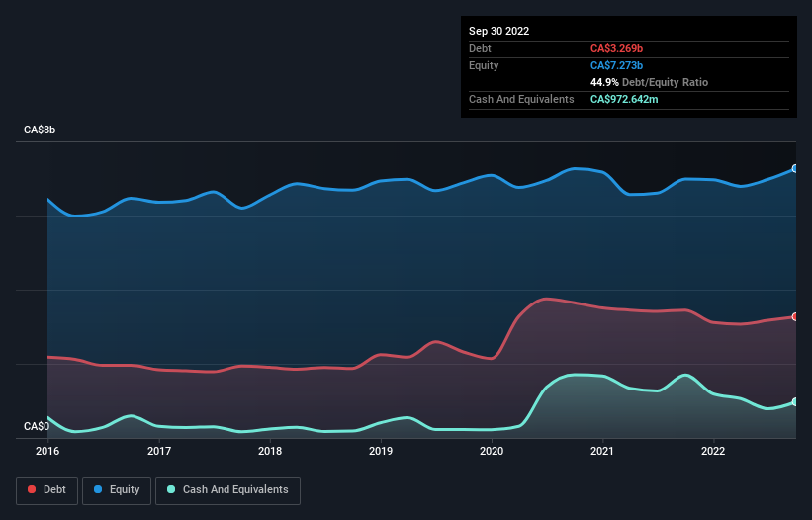Click the Debt label in the tooltip
The width and height of the screenshot is (812, 520).
[x=480, y=48]
